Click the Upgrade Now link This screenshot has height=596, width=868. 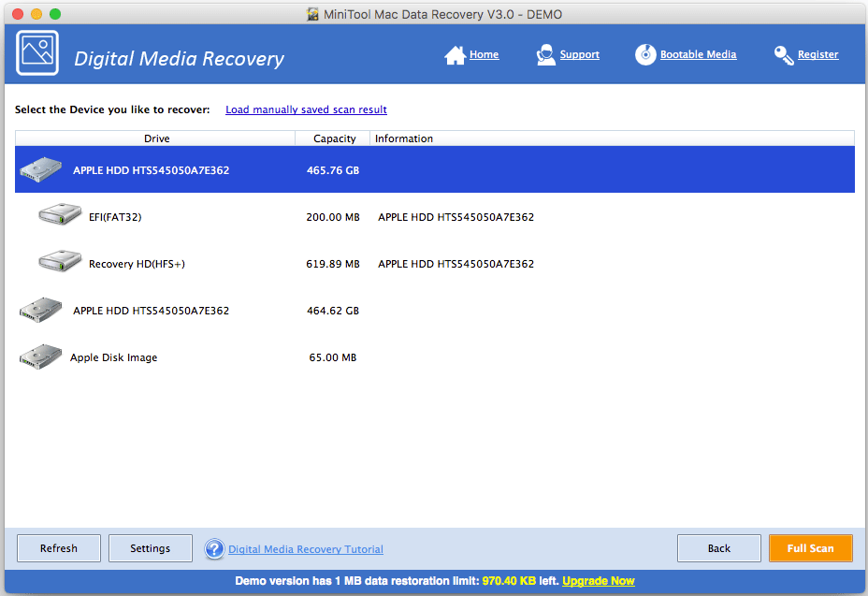[599, 581]
